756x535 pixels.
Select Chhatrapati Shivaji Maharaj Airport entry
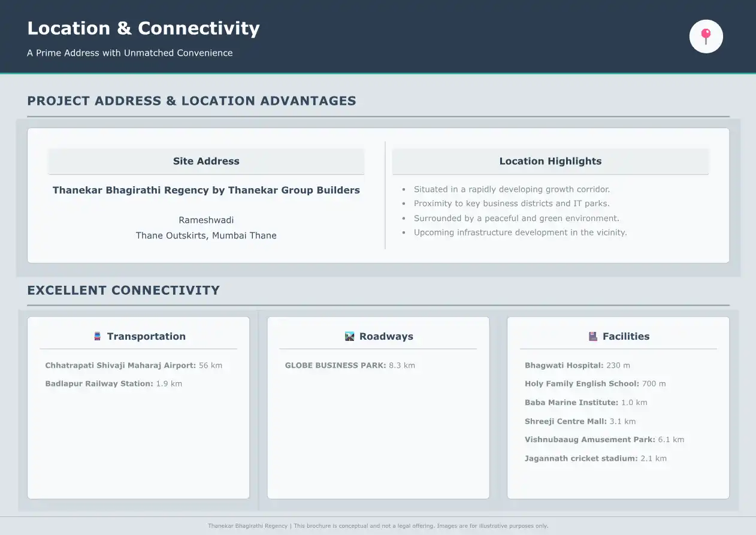click(134, 365)
